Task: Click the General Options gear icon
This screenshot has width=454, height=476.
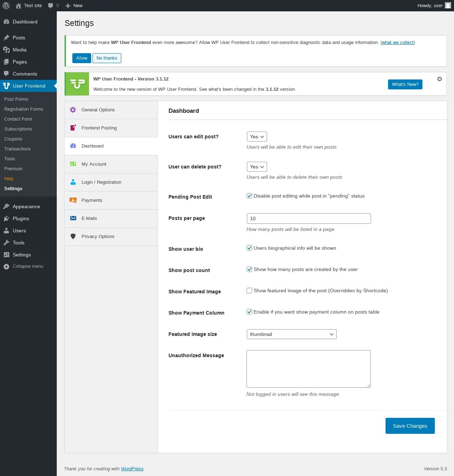Action: pos(73,110)
